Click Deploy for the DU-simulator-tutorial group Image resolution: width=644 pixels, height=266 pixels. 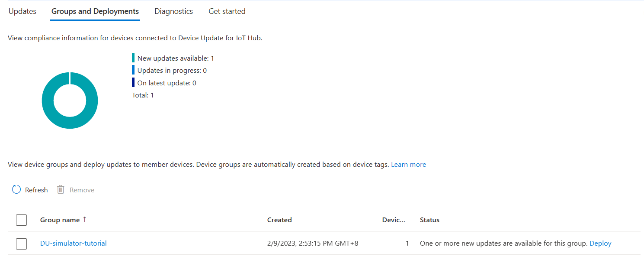point(600,243)
